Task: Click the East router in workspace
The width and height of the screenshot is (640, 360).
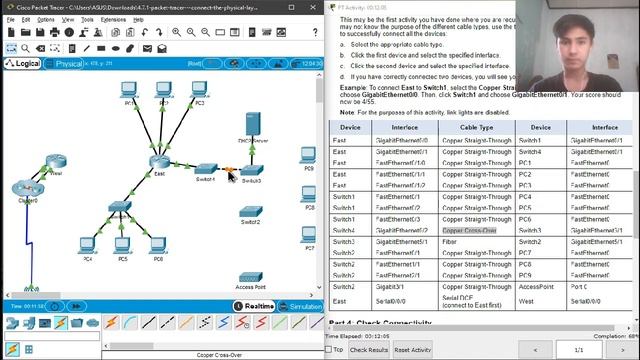Action: (x=159, y=162)
